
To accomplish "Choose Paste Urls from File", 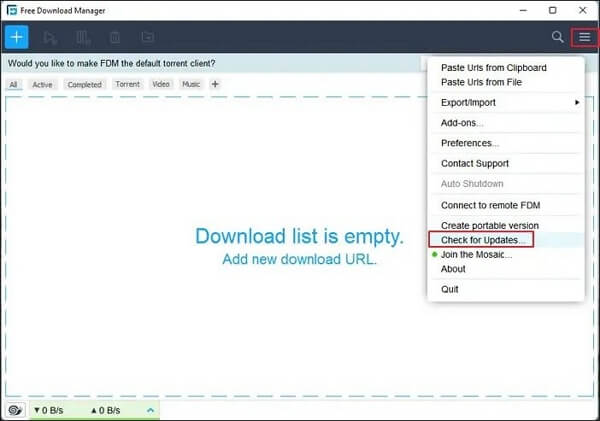I will click(506, 82).
